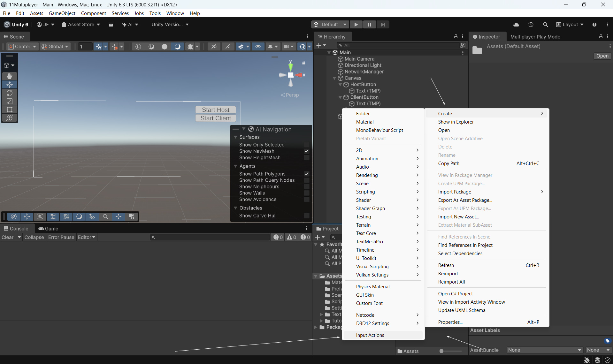The height and width of the screenshot is (364, 613).
Task: Adjust the Project icon size slider
Action: pyautogui.click(x=441, y=351)
